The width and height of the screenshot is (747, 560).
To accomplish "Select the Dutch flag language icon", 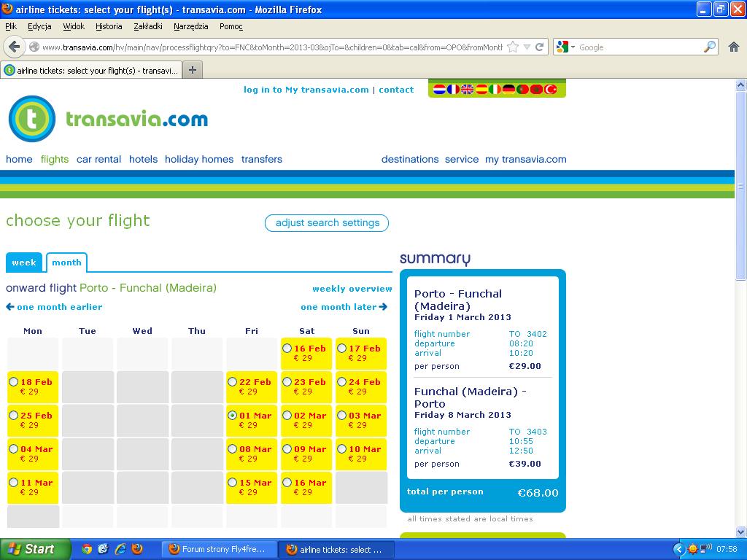I will pyautogui.click(x=439, y=90).
